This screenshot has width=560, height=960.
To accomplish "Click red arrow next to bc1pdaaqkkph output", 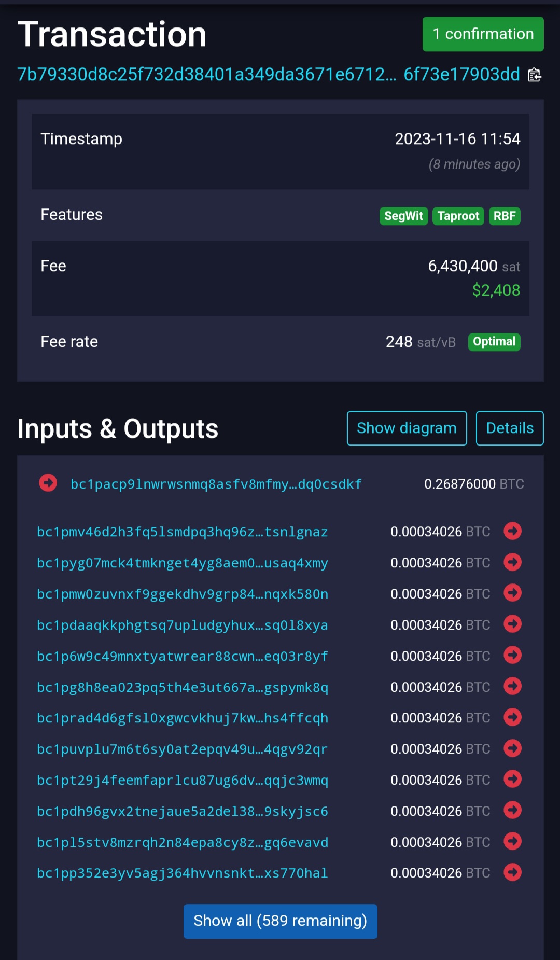I will [x=512, y=624].
